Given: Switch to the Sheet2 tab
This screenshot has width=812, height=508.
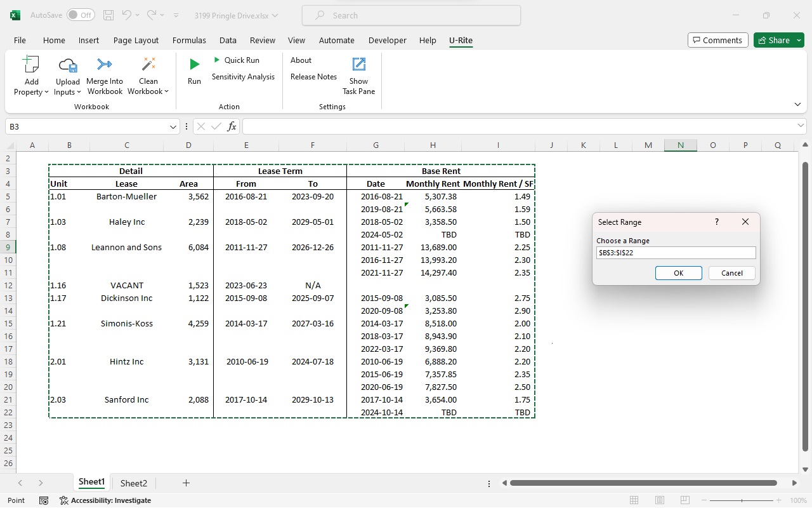Looking at the screenshot, I should 133,483.
